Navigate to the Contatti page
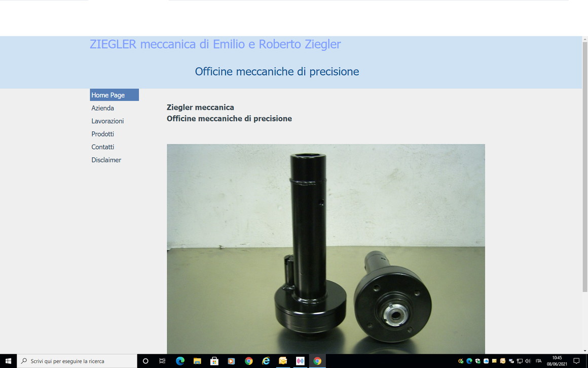This screenshot has height=368, width=588. 103,147
